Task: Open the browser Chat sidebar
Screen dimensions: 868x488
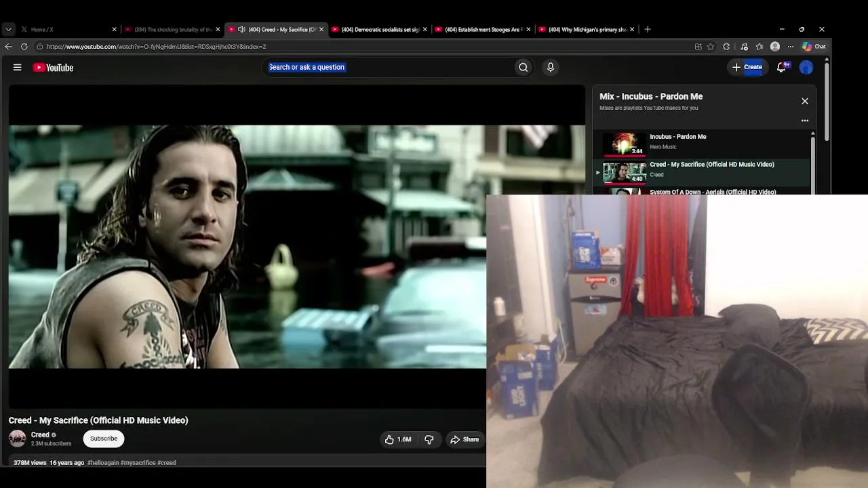Action: pos(814,47)
